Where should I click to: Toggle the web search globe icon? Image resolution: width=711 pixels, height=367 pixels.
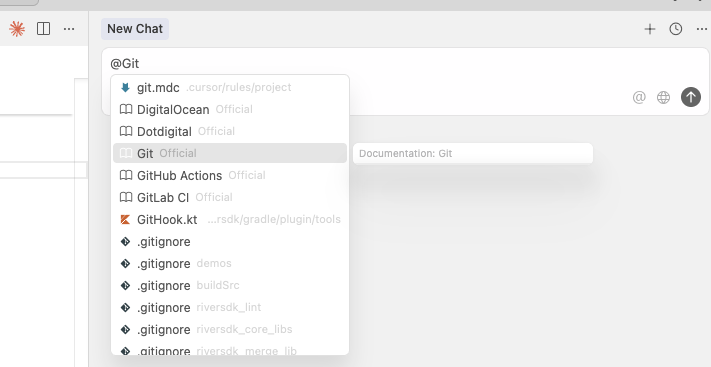point(663,97)
